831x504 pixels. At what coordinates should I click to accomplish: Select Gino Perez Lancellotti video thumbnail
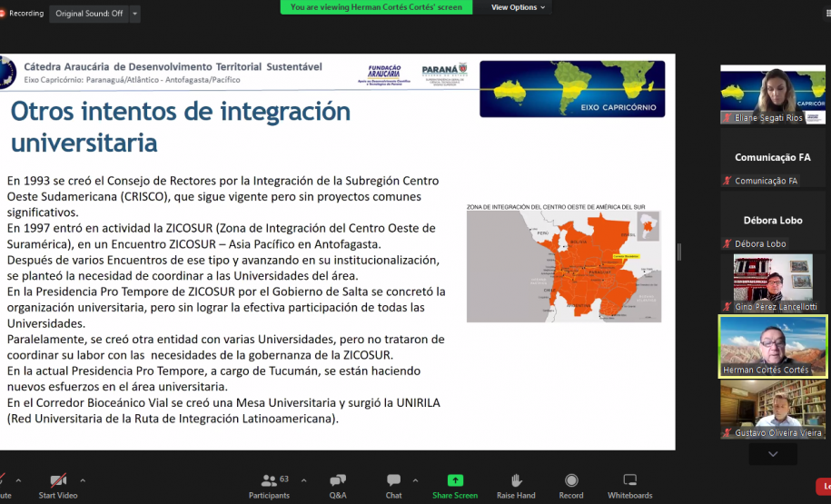pos(773,282)
